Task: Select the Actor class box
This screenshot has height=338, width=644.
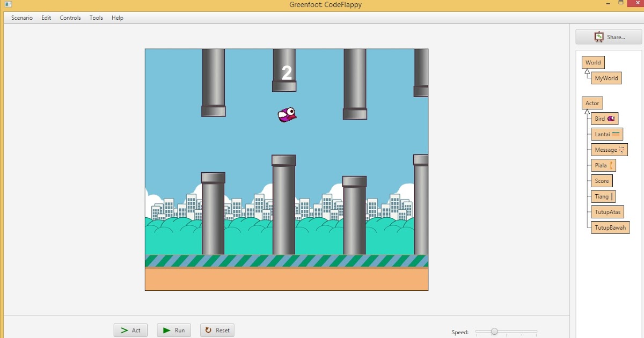Action: [x=592, y=103]
